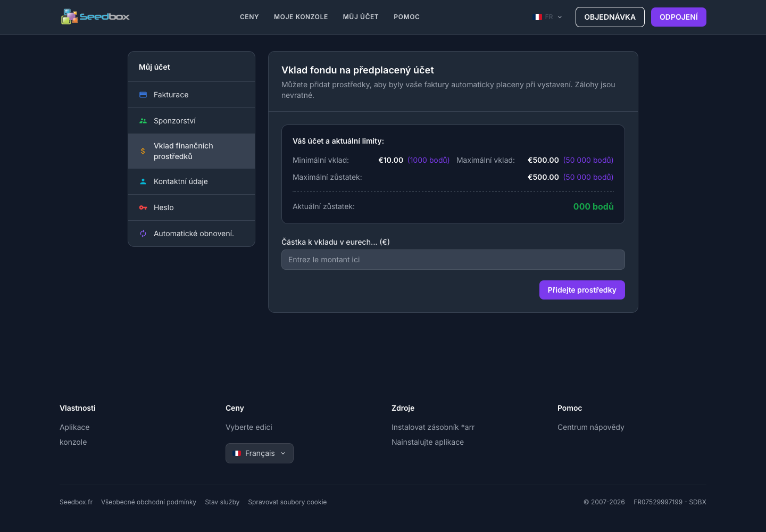This screenshot has height=532, width=766.
Task: Open Centrum nápovědy link
Action: [591, 427]
